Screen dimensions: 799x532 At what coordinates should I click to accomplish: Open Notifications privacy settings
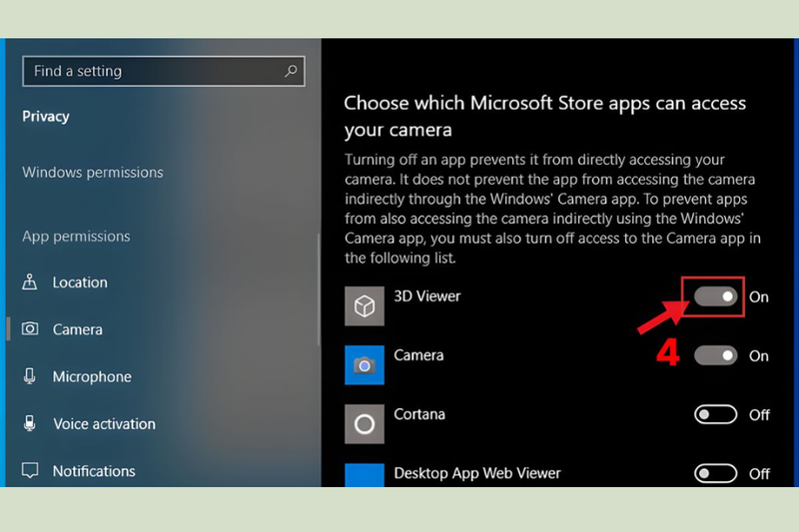(94, 471)
